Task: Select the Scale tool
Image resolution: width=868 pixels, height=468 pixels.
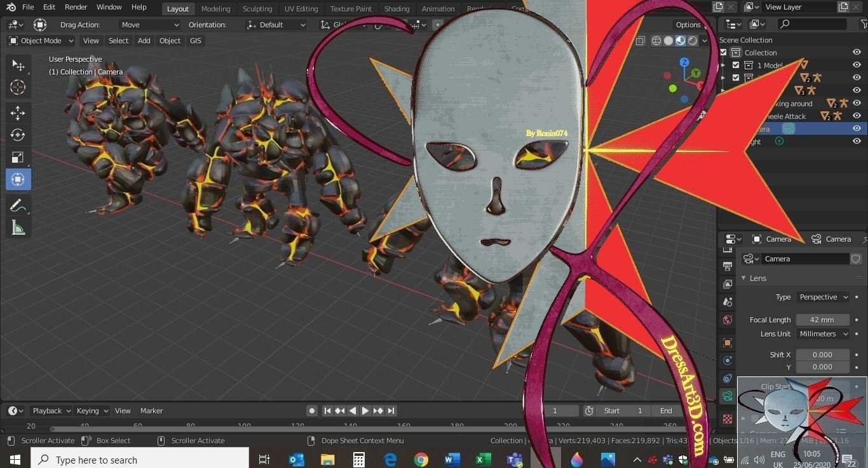Action: click(18, 158)
